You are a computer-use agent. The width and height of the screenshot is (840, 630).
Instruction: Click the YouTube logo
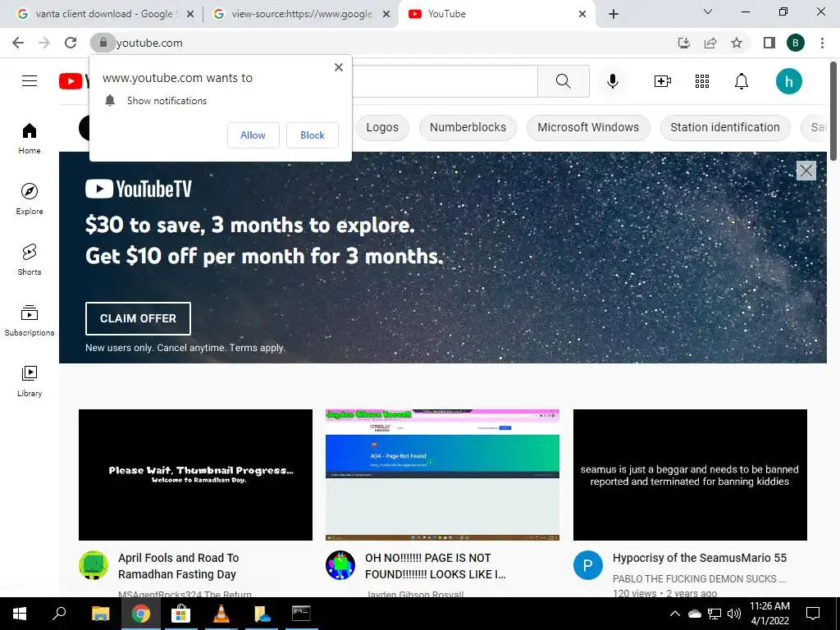73,81
